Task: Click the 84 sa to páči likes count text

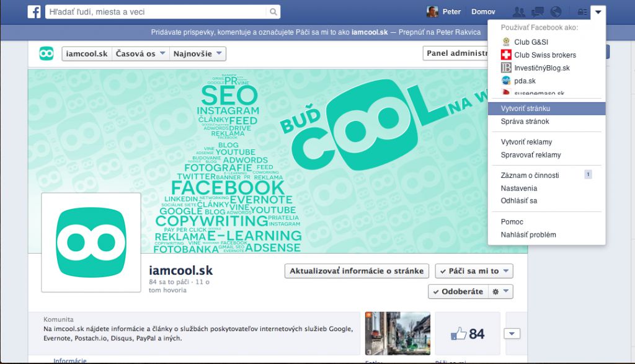Action: point(169,282)
